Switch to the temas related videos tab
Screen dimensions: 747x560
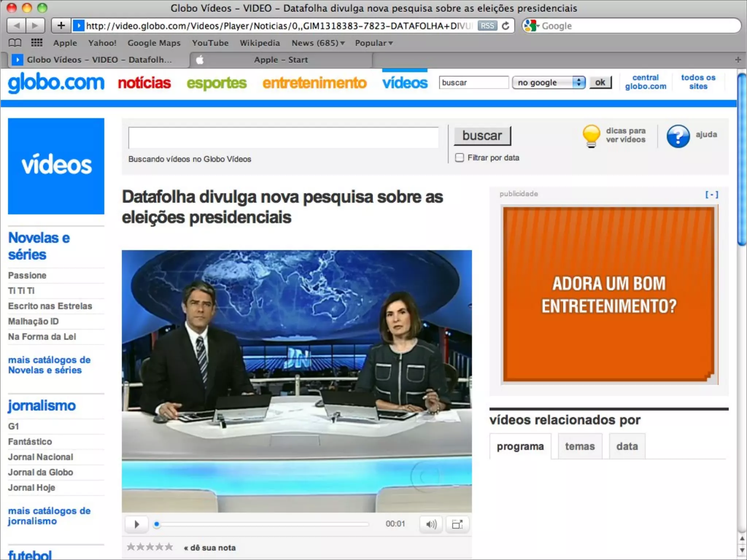tap(580, 446)
